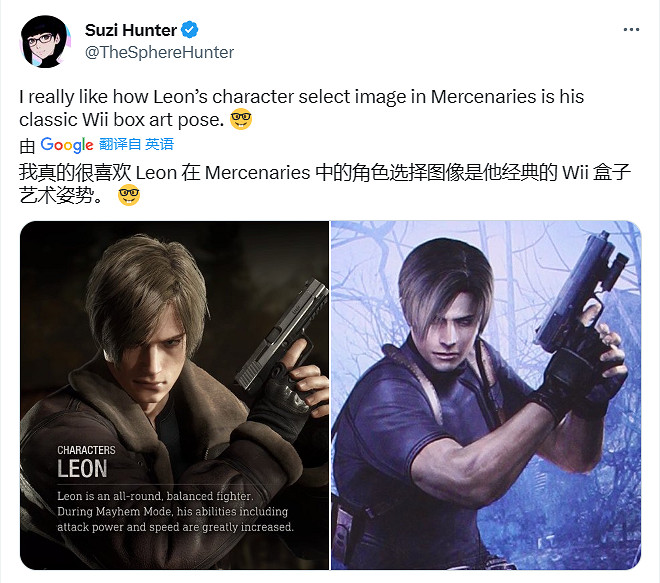Click the 翻译自 英语 translation link
Viewport: 660px width, 583px height.
(x=136, y=144)
